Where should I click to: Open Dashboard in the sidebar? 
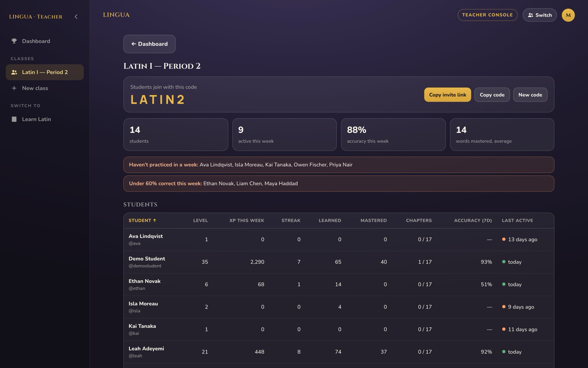[45, 41]
